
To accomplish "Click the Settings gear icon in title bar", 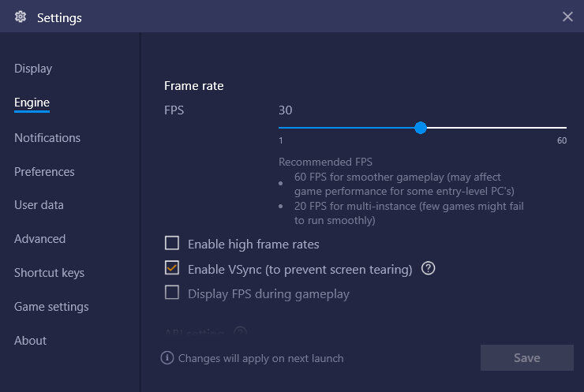I will 21,17.
